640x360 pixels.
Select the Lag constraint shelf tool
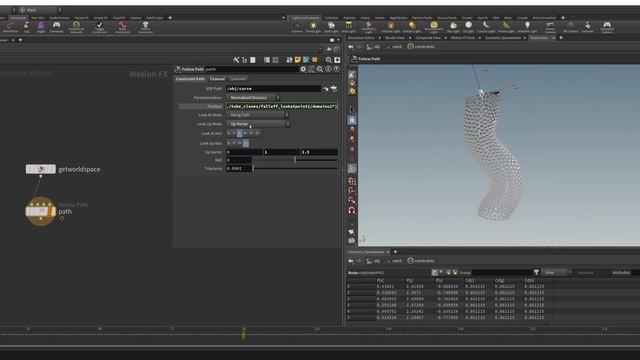coord(26,27)
